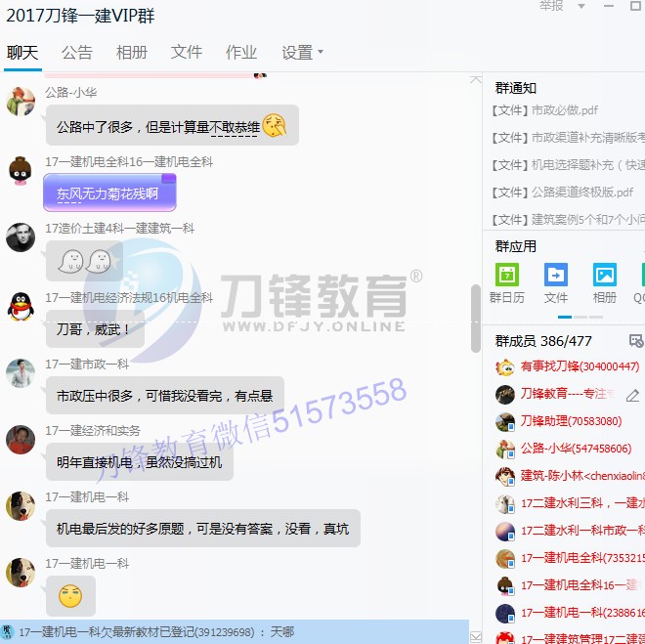This screenshot has width=645, height=644.
Task: Open the 公告 tab
Action: [x=77, y=53]
